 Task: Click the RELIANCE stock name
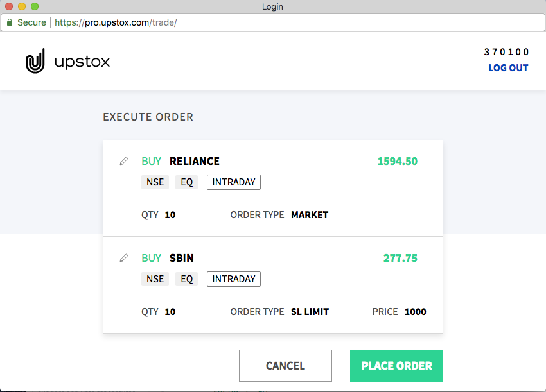pos(194,161)
